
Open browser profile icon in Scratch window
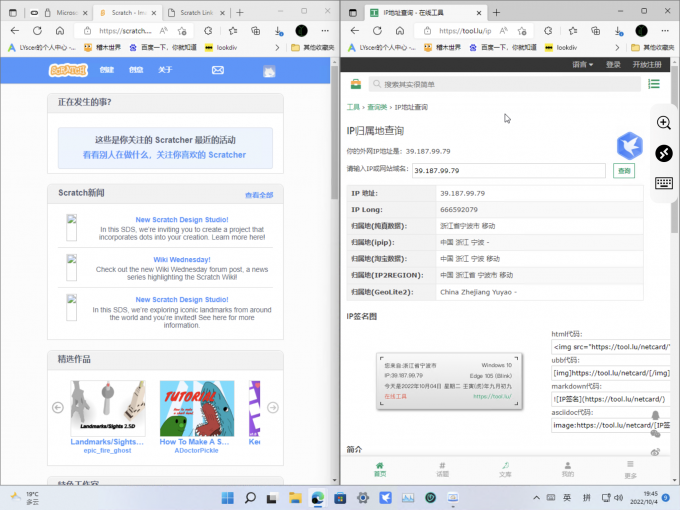point(301,31)
